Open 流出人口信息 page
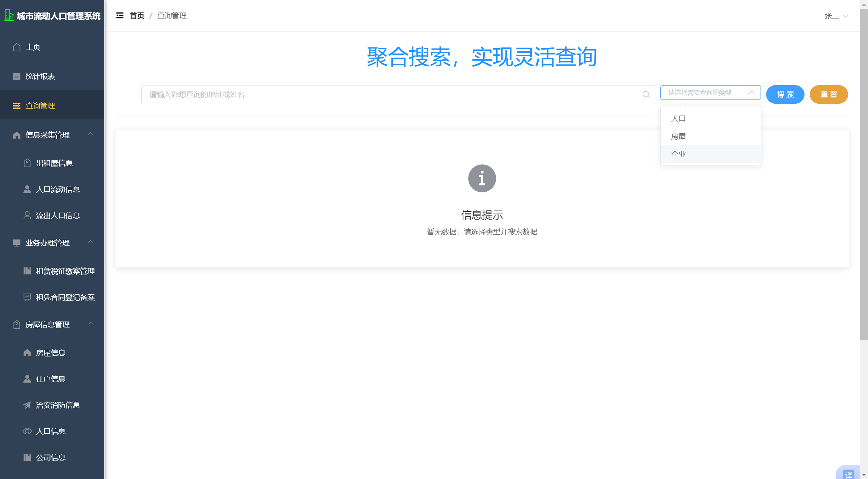Viewport: 868px width, 479px height. click(x=52, y=215)
